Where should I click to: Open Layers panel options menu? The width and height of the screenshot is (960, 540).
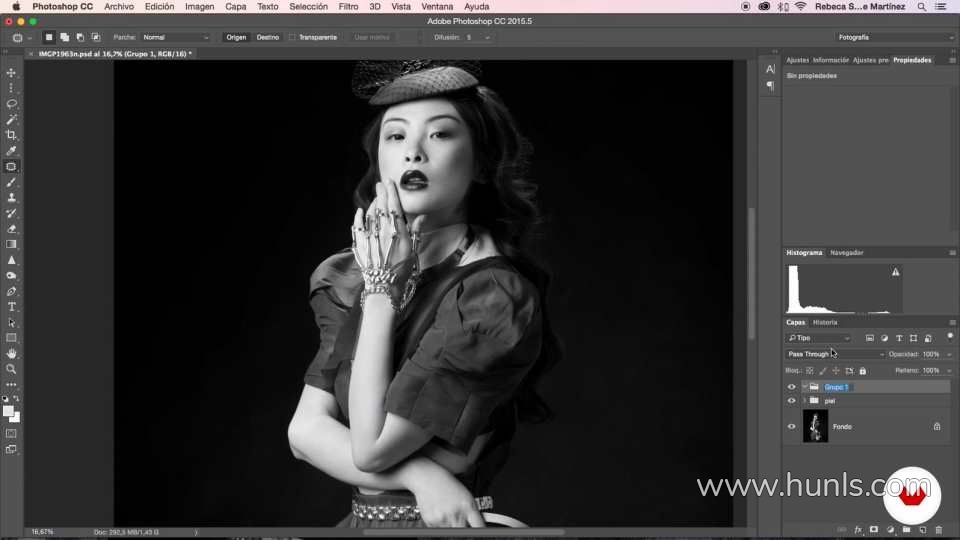952,323
